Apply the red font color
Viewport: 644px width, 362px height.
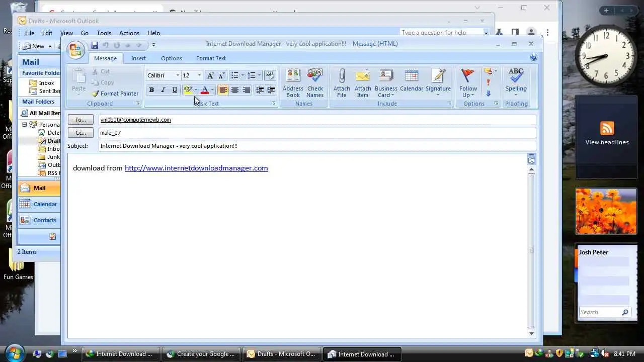tap(205, 90)
